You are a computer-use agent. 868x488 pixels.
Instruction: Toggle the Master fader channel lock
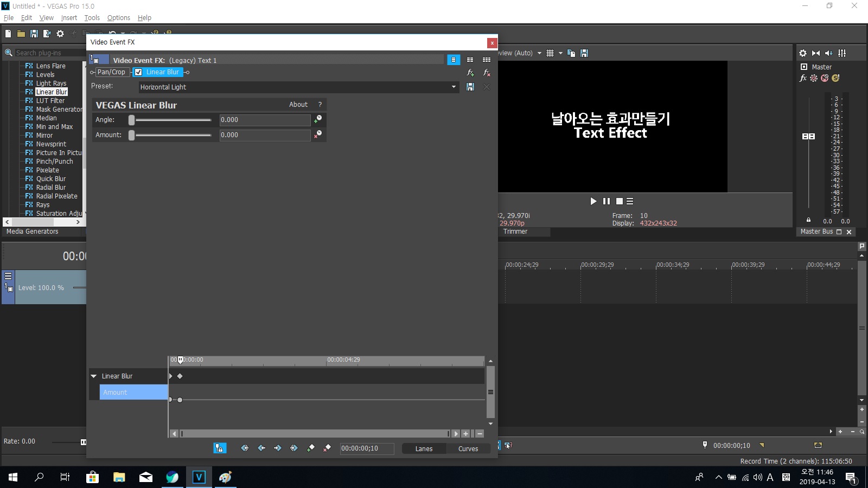coord(808,220)
